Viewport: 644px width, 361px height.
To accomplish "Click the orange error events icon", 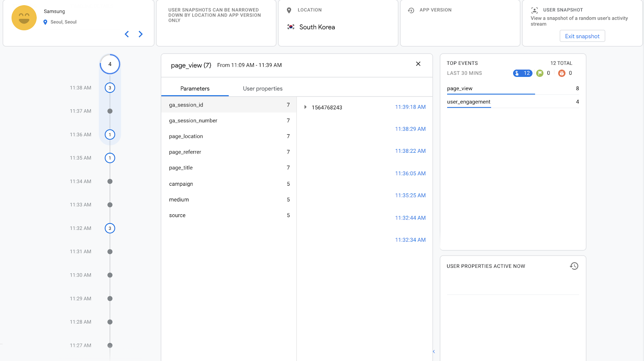I will tap(561, 73).
